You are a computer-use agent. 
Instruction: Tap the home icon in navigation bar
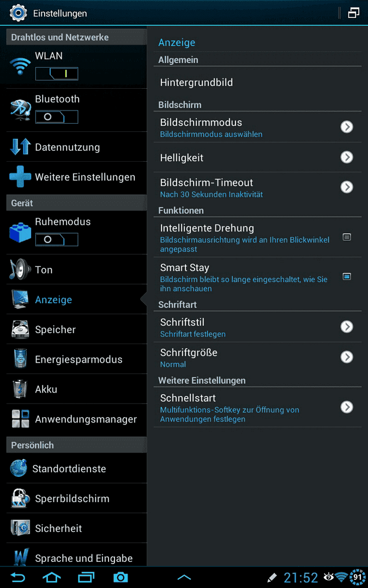pos(52,577)
